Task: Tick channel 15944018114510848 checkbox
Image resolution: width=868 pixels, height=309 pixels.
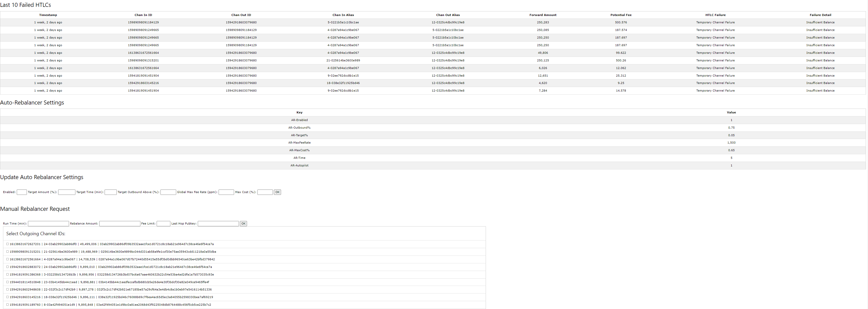Action: (x=7, y=282)
